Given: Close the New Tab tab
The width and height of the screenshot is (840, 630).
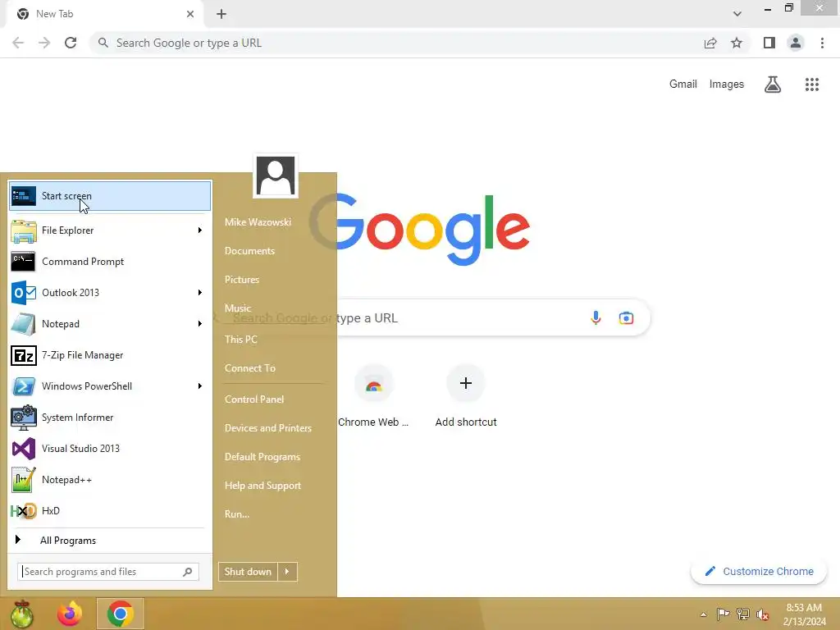Looking at the screenshot, I should (190, 14).
